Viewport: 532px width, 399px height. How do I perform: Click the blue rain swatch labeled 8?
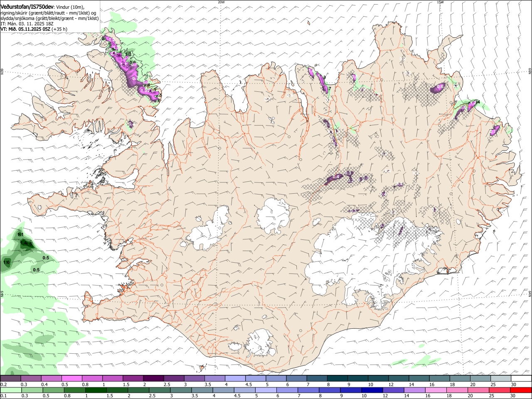tap(330, 390)
